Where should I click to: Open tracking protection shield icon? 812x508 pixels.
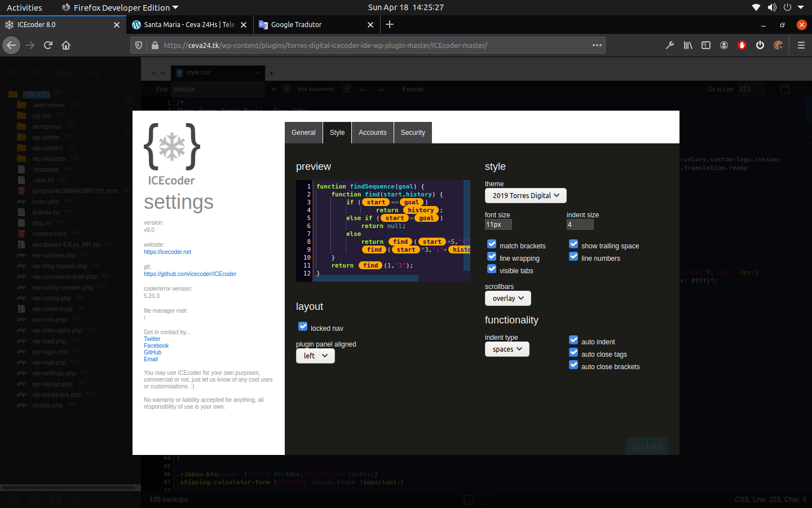pyautogui.click(x=139, y=45)
